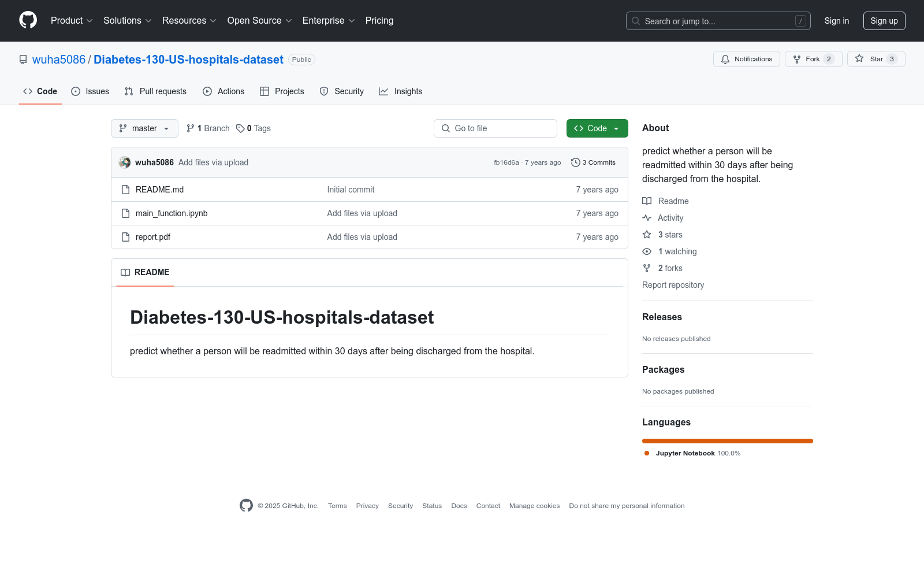Open the master branch selector
The image size is (924, 578).
click(x=144, y=128)
